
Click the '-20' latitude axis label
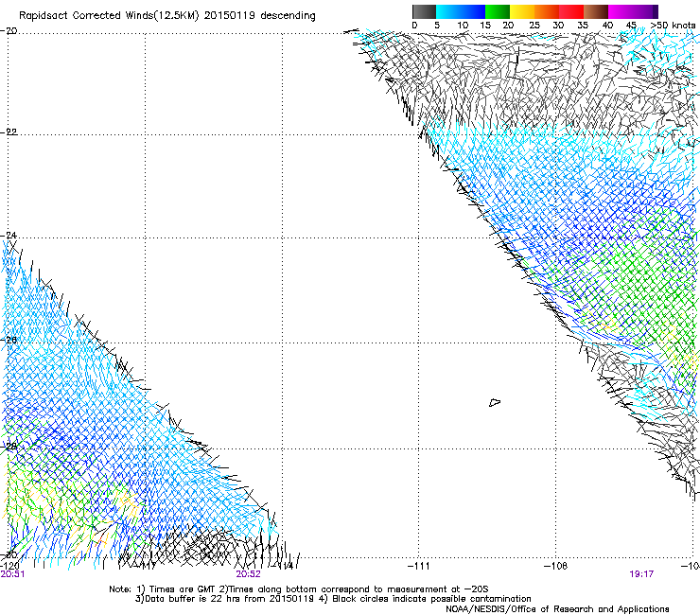[9, 31]
